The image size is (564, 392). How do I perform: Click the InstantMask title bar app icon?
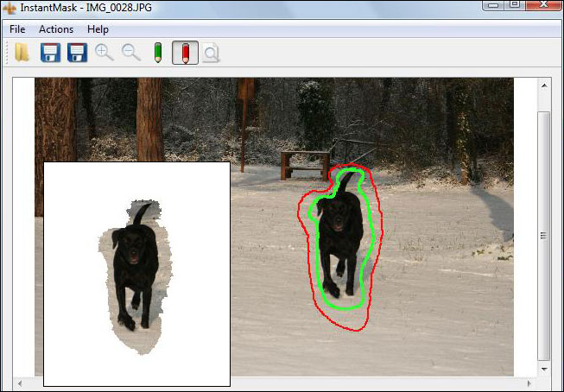pyautogui.click(x=10, y=8)
